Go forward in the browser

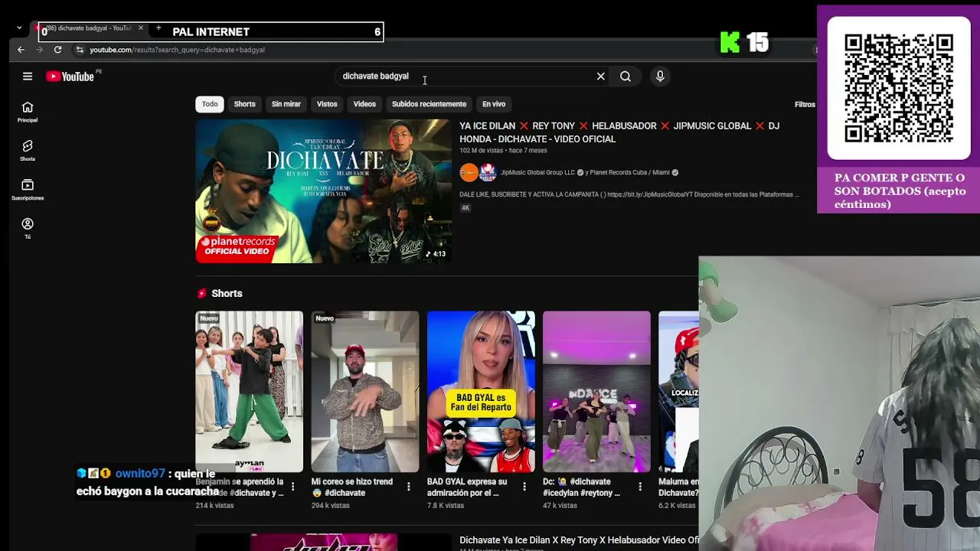coord(39,50)
